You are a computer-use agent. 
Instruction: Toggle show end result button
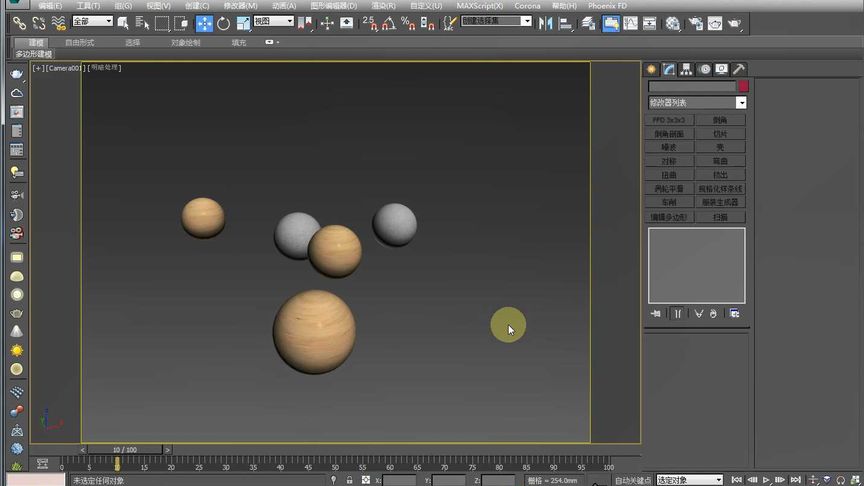tap(677, 313)
